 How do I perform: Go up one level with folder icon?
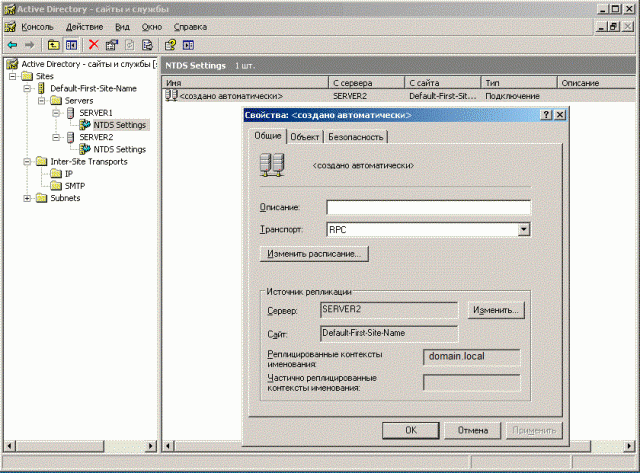pyautogui.click(x=53, y=45)
